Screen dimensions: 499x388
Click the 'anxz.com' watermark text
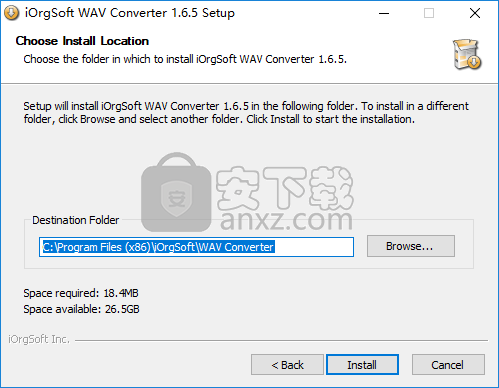[x=286, y=220]
